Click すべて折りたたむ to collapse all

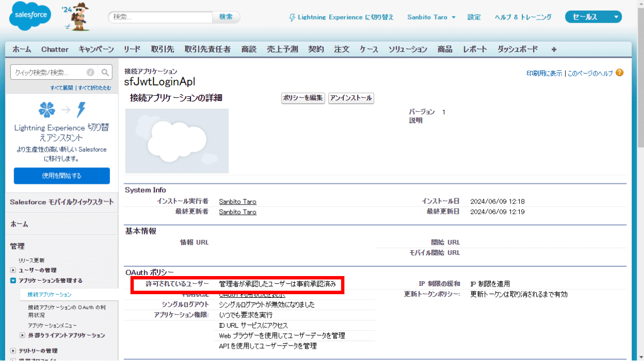pyautogui.click(x=94, y=88)
